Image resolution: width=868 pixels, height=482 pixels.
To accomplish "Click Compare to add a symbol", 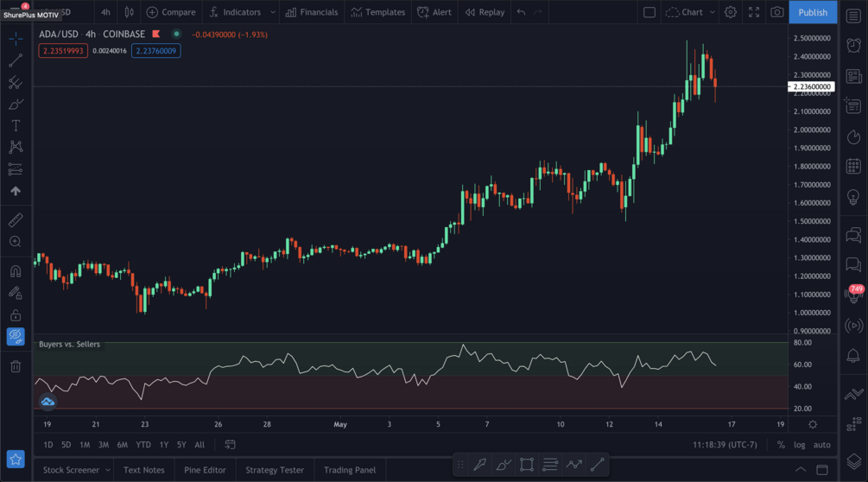I will pyautogui.click(x=171, y=12).
